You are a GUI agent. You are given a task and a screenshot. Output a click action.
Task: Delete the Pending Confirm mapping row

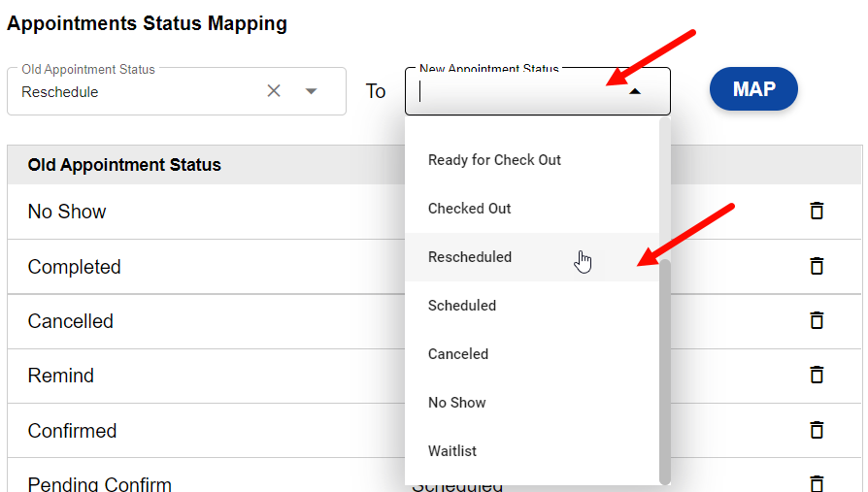tap(817, 482)
